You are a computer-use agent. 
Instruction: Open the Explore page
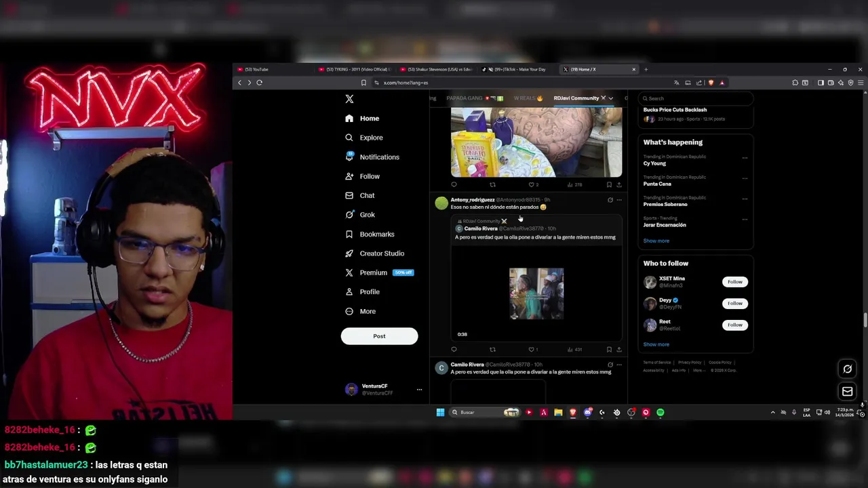click(x=364, y=138)
